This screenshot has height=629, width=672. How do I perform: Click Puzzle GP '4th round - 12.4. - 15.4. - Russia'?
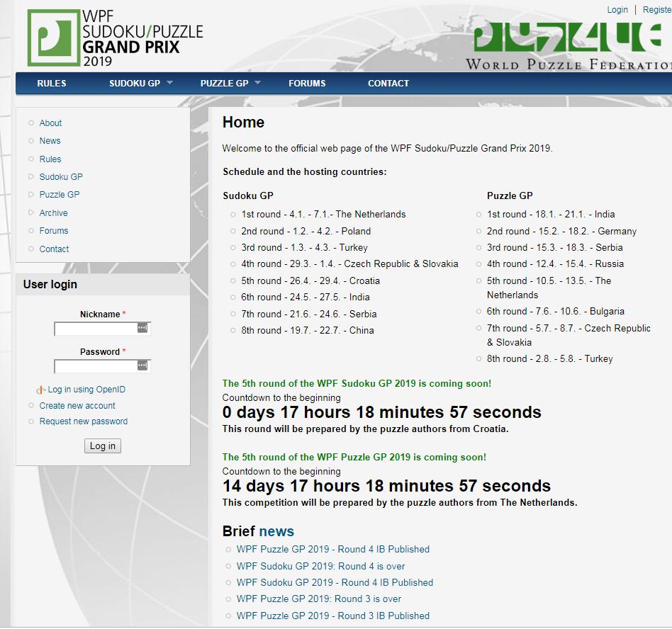(x=555, y=263)
